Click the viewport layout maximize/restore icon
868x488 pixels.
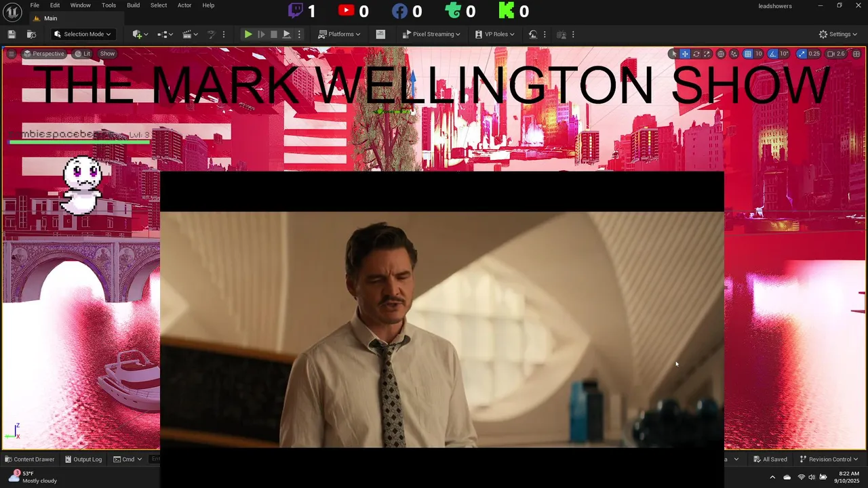point(856,54)
